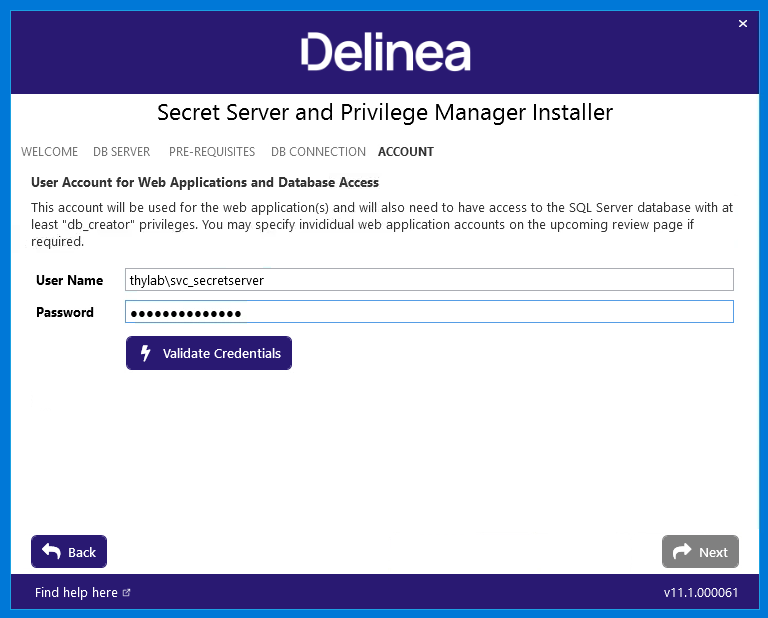Click the external link icon beside Find help

(126, 593)
